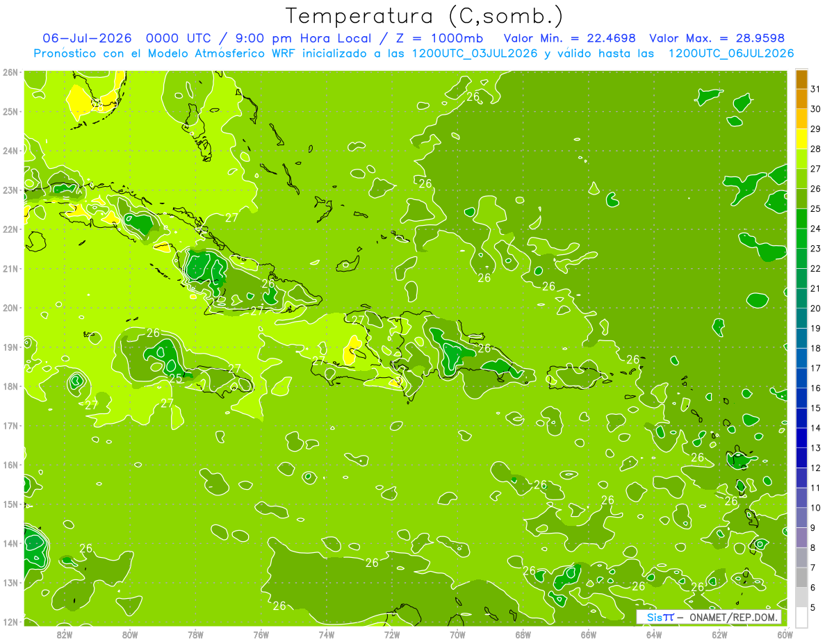
Task: Click the '12N' latitude axis label
Action: click(10, 622)
